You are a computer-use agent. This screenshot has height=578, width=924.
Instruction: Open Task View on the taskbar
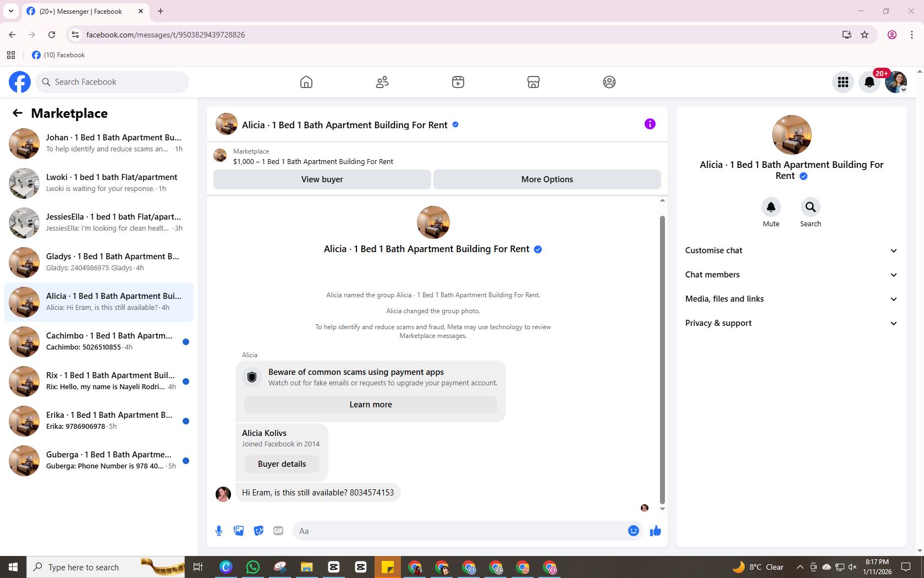198,567
